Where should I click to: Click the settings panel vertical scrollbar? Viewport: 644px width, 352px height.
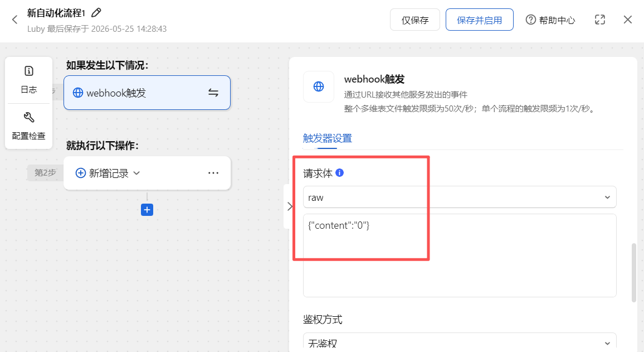[634, 273]
